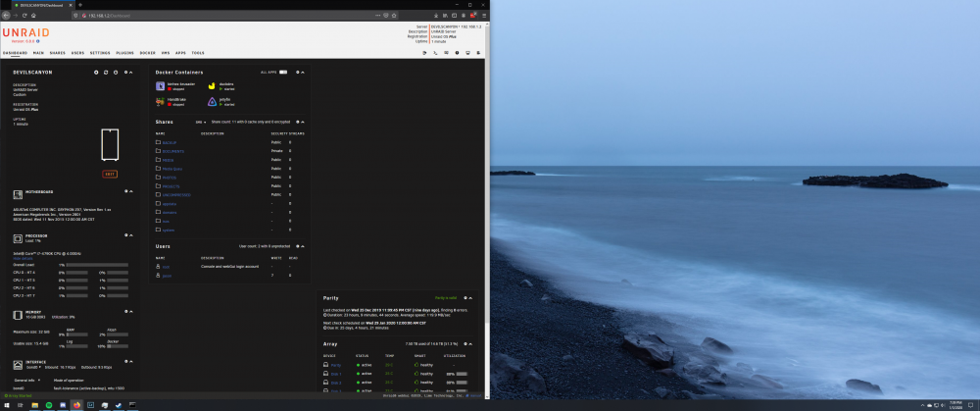Switch to the SETTINGS tab

click(x=100, y=53)
